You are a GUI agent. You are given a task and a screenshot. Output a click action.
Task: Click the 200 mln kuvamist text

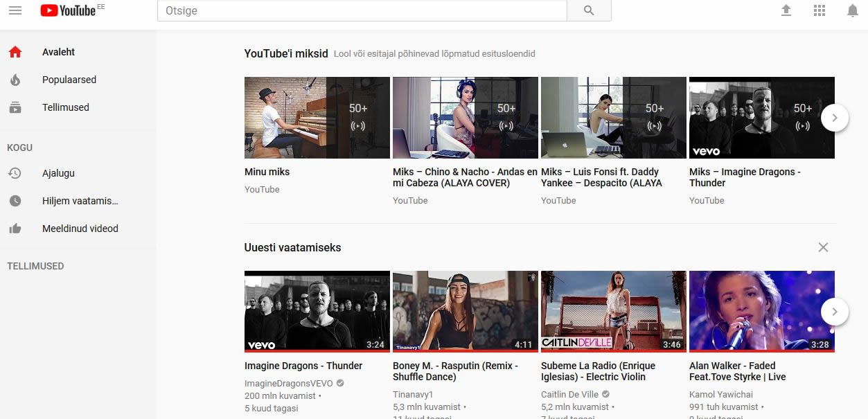pyautogui.click(x=280, y=396)
